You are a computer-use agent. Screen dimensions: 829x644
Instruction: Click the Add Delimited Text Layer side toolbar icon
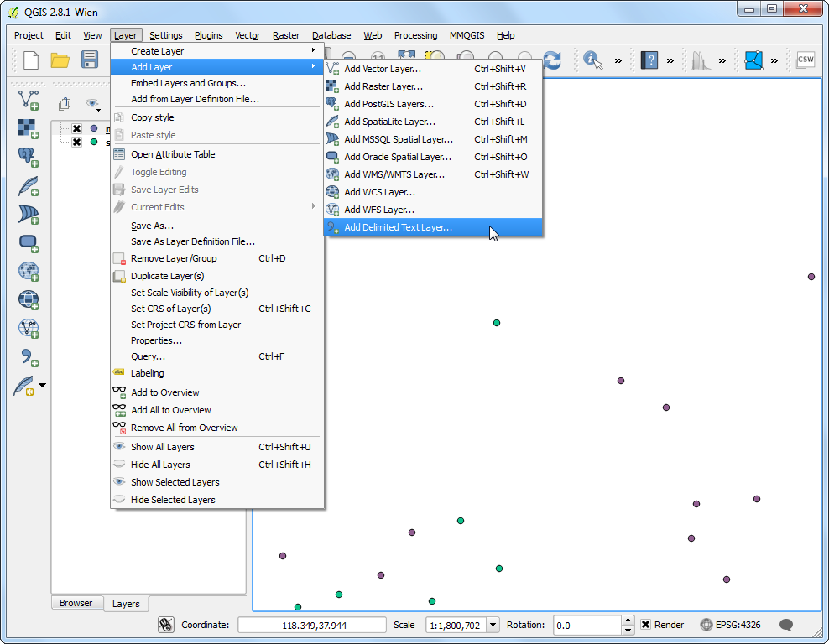click(29, 358)
